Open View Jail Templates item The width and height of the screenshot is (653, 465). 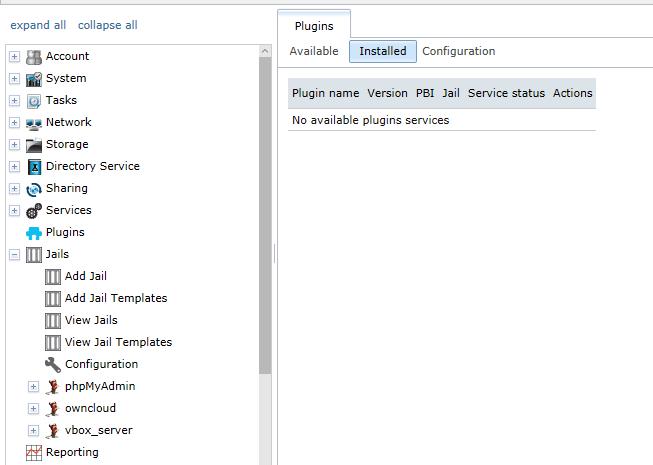click(118, 342)
